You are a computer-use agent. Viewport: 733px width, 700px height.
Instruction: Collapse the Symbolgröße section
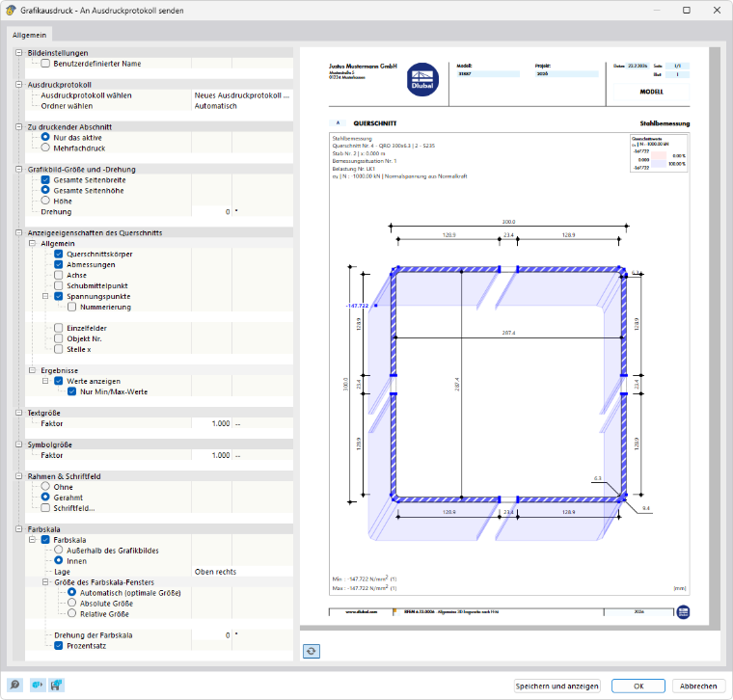pos(18,444)
